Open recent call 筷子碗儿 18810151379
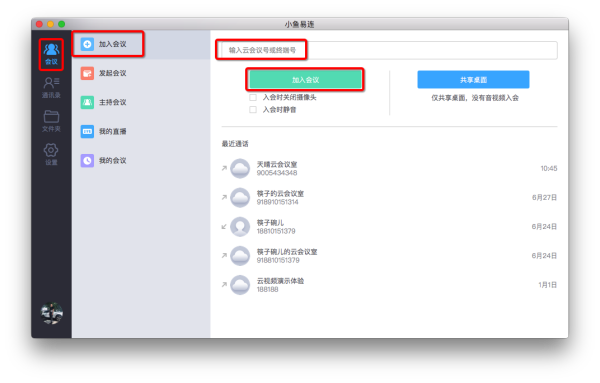The width and height of the screenshot is (600, 383). pos(389,227)
